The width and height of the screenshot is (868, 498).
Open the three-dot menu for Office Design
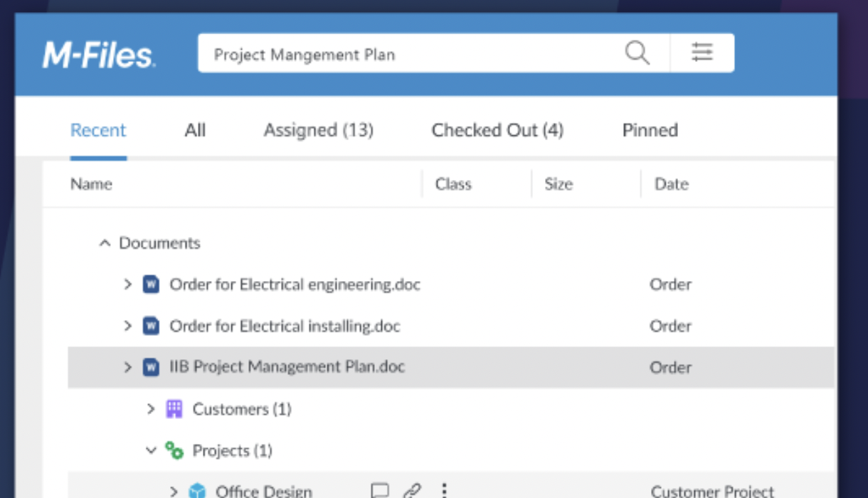pyautogui.click(x=444, y=491)
